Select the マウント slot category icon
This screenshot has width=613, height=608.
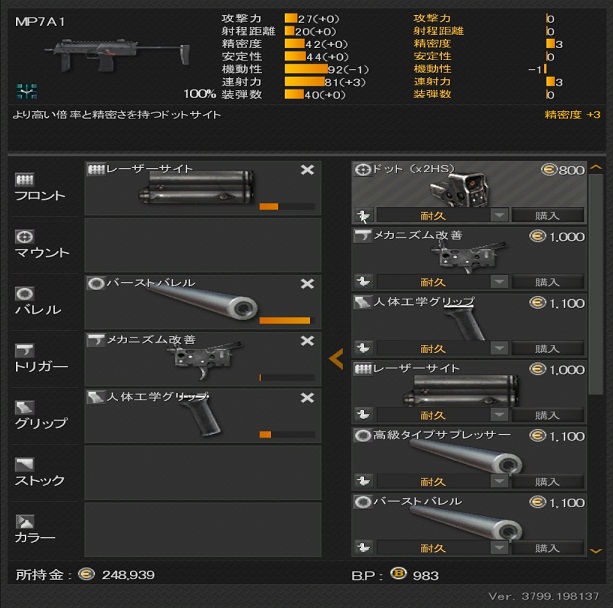[x=25, y=237]
